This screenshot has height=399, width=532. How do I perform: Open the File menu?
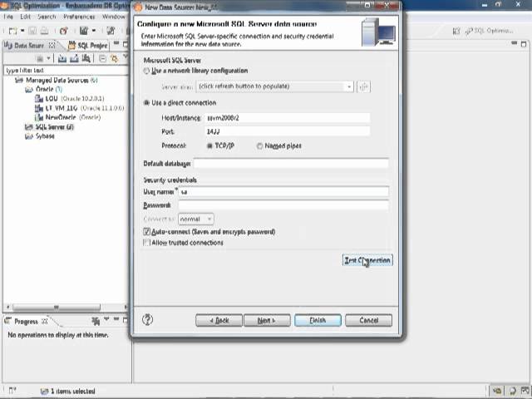pos(8,17)
